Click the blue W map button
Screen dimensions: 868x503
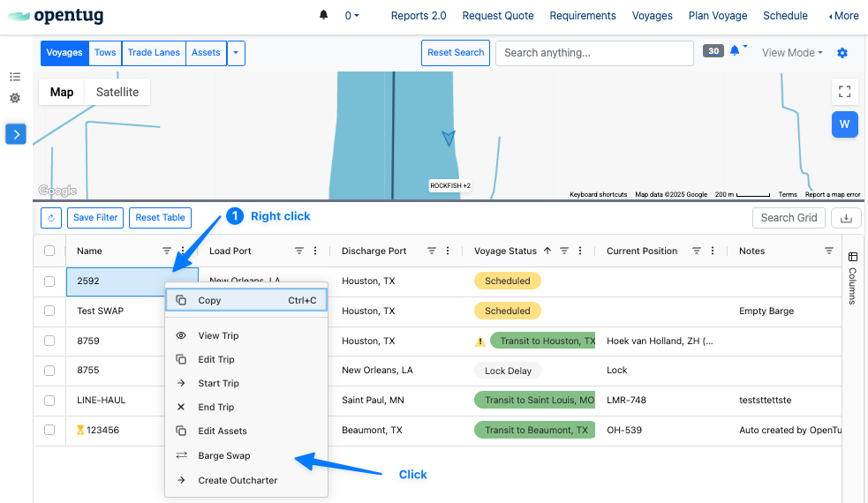tap(845, 124)
